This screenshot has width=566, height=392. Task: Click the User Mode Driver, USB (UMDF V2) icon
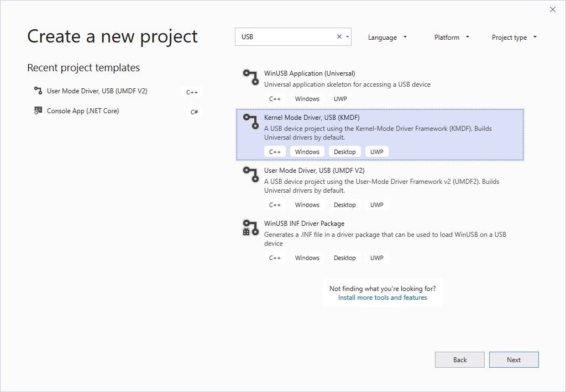(x=250, y=176)
